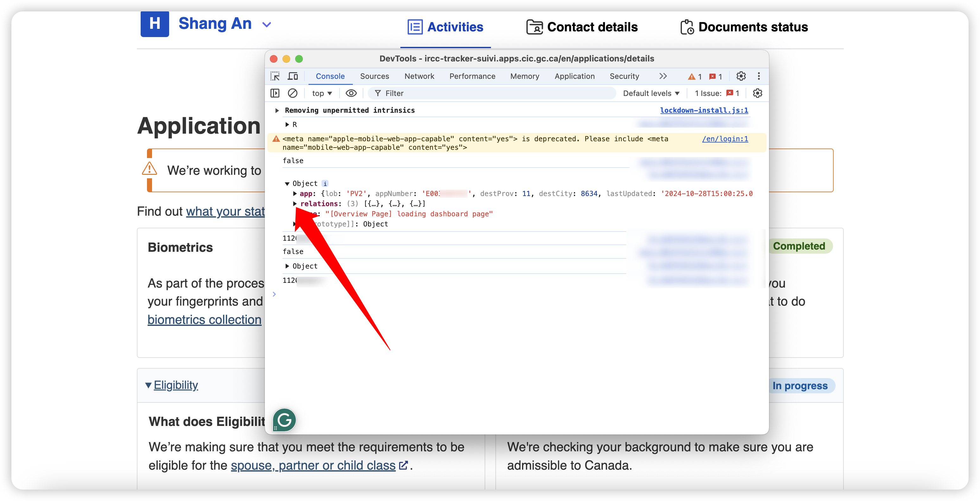Viewport: 980px width, 501px height.
Task: Open the lockdown-install.js:1 source link
Action: 704,110
